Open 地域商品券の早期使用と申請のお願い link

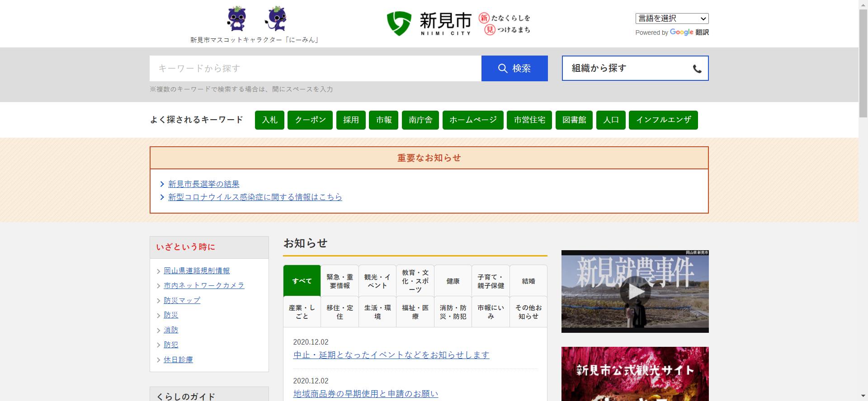(365, 394)
